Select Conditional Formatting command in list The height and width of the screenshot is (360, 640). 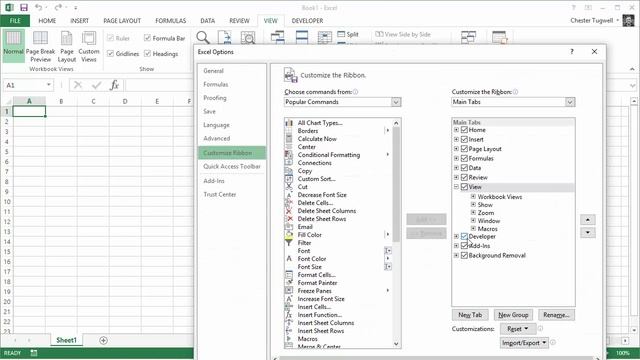click(x=329, y=155)
